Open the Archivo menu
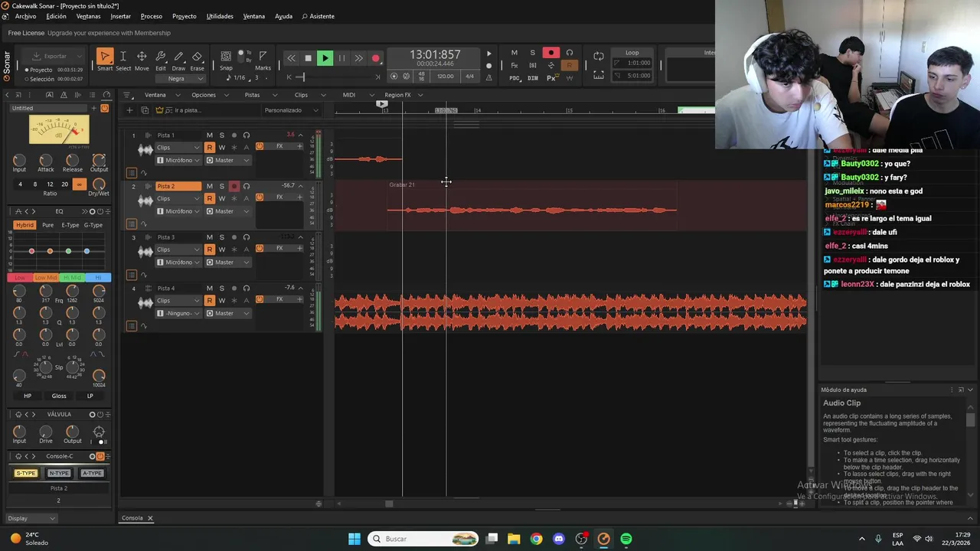The height and width of the screenshot is (551, 980). click(x=25, y=16)
